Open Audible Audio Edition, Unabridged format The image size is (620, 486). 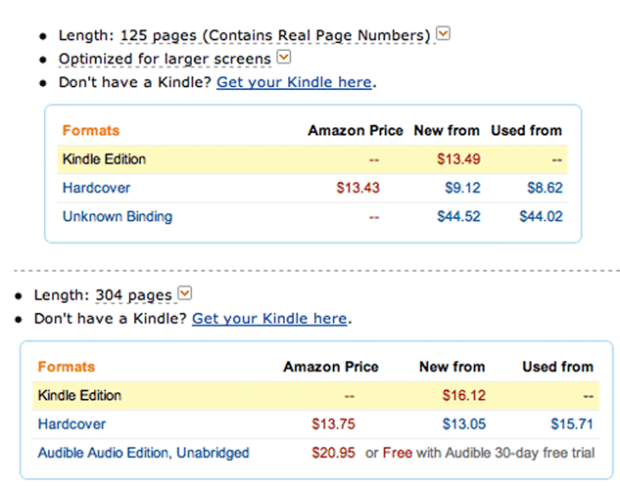(x=143, y=453)
